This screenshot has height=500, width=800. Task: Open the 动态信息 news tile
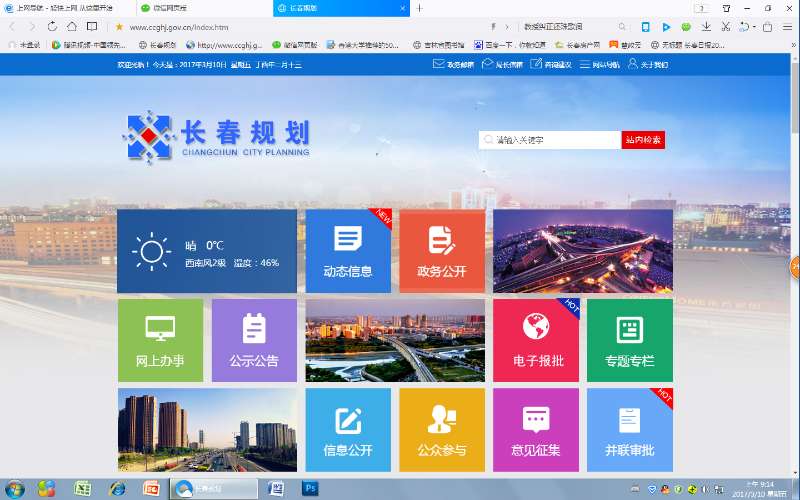347,251
